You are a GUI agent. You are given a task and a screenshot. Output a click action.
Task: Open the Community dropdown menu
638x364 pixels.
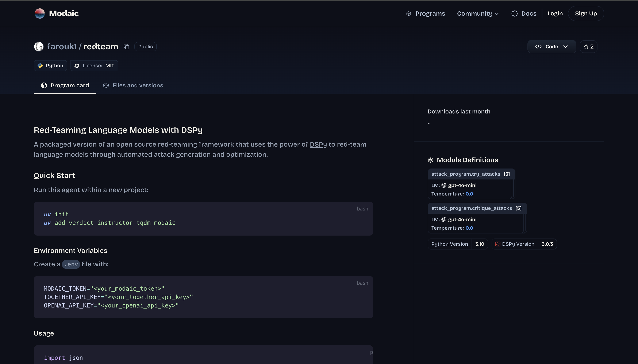[x=477, y=13]
